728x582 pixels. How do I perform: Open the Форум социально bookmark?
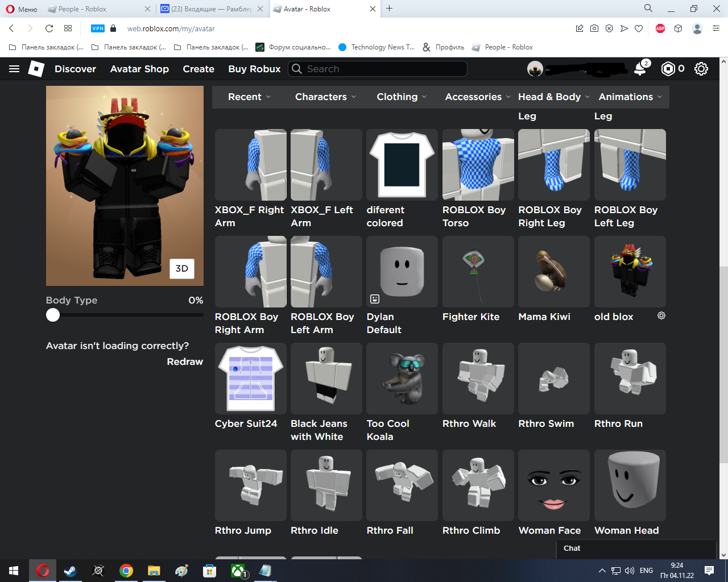pyautogui.click(x=293, y=47)
